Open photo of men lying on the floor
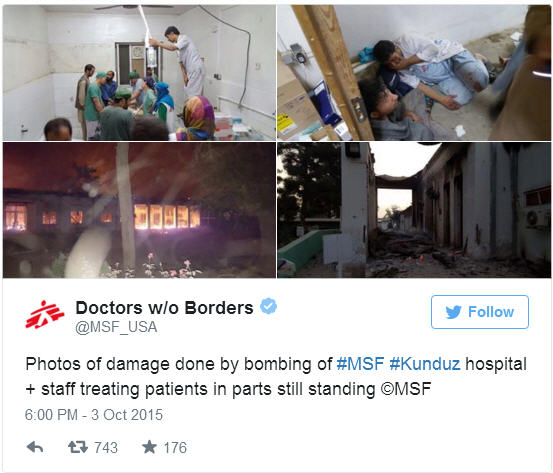Image resolution: width=553 pixels, height=473 pixels. pos(414,73)
